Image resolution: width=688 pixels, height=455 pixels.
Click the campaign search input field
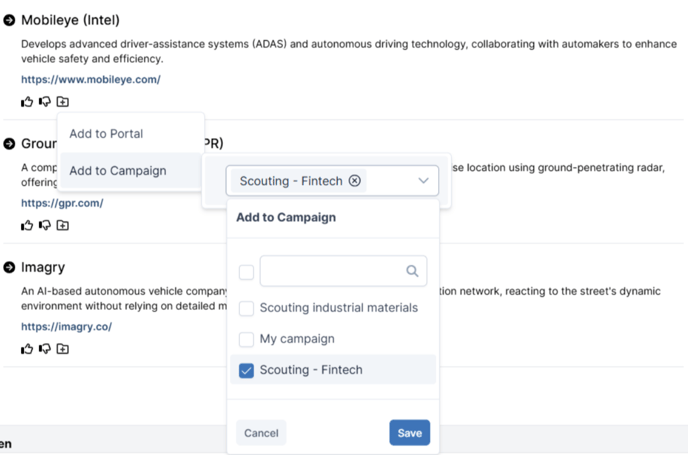coord(343,271)
